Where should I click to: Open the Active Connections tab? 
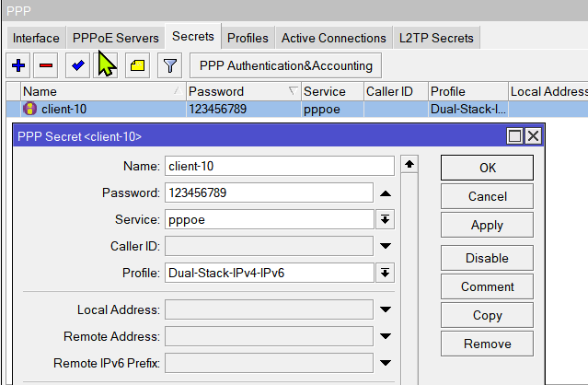(333, 38)
